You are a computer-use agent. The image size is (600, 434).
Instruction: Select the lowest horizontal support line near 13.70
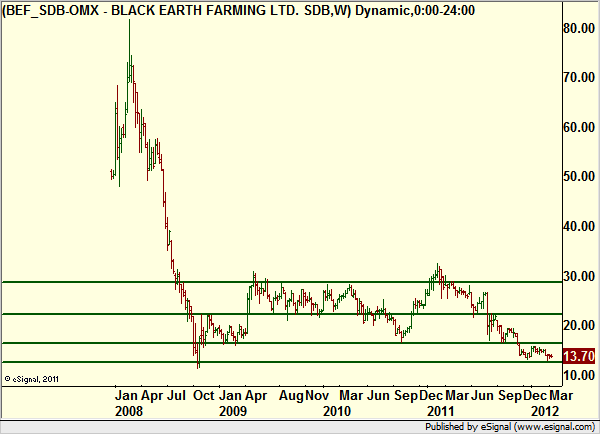pyautogui.click(x=282, y=362)
